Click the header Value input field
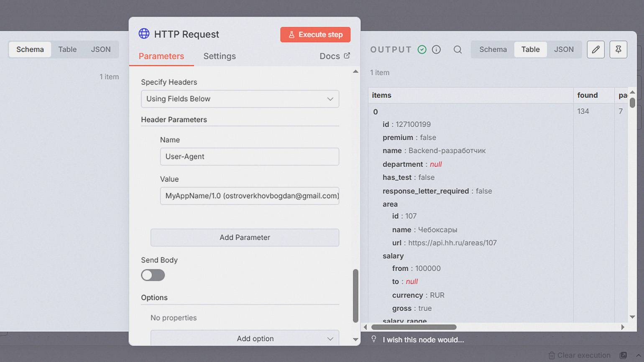This screenshot has width=644, height=362. pos(249,196)
